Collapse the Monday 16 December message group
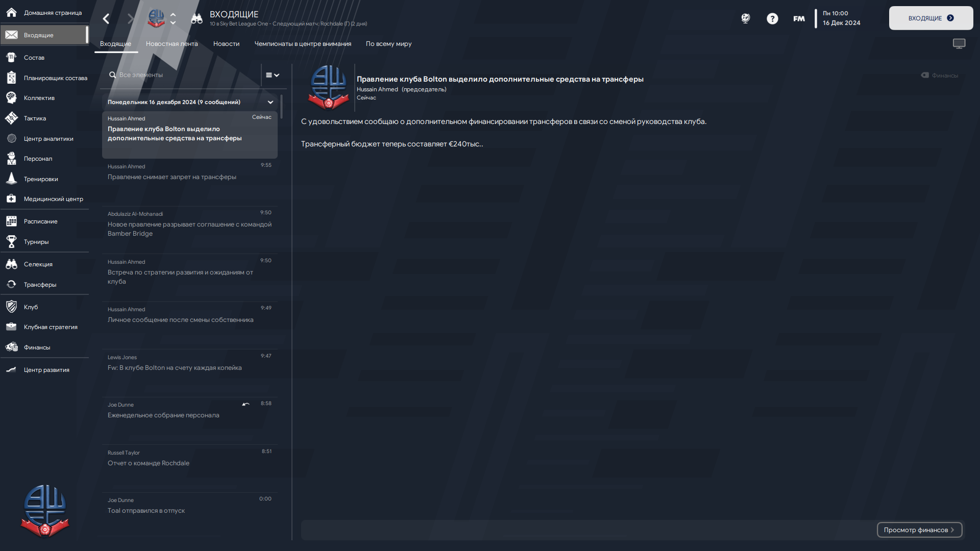Screen dimensions: 980x551 point(271,103)
